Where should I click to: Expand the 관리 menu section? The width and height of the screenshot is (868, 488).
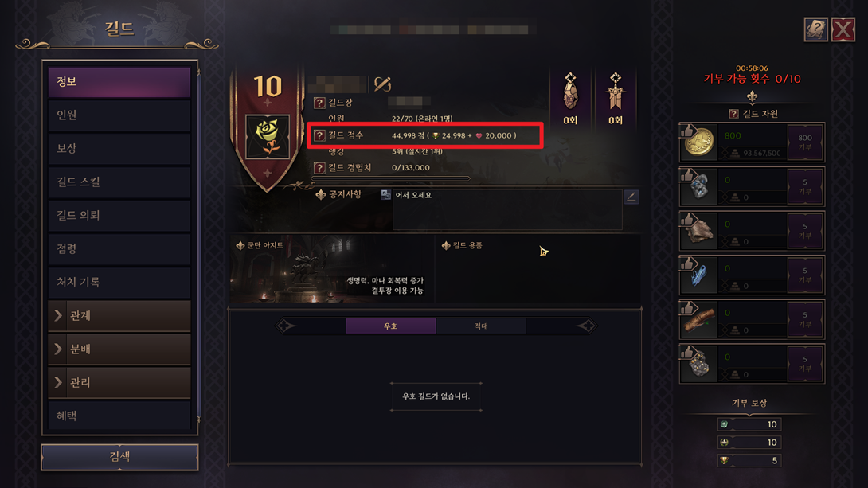click(x=119, y=382)
